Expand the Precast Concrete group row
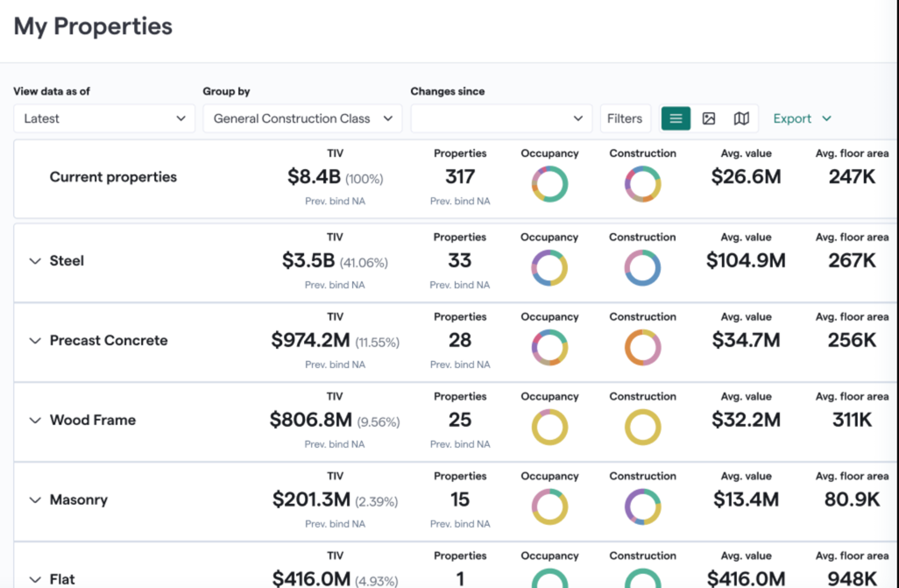This screenshot has width=899, height=588. 35,341
